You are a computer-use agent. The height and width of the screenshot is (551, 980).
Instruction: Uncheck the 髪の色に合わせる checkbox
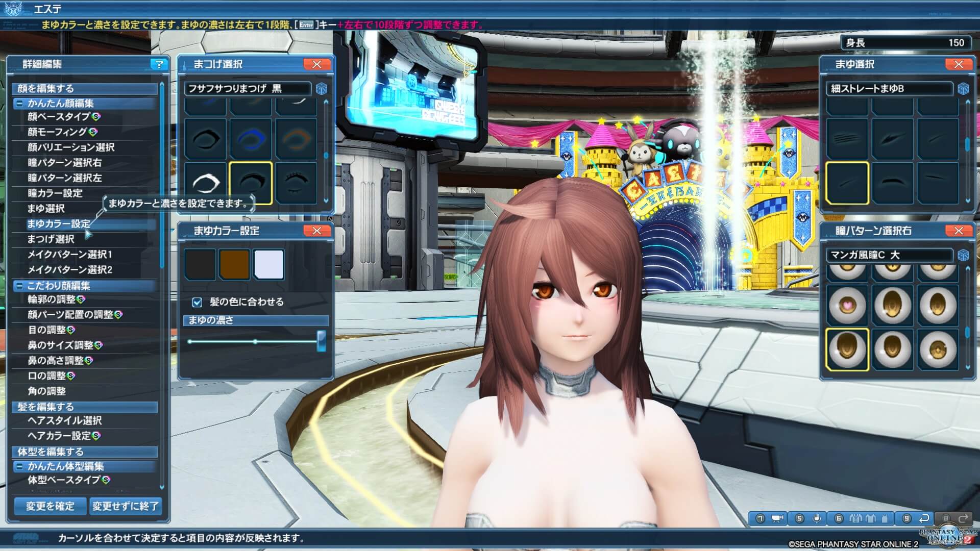(x=197, y=302)
